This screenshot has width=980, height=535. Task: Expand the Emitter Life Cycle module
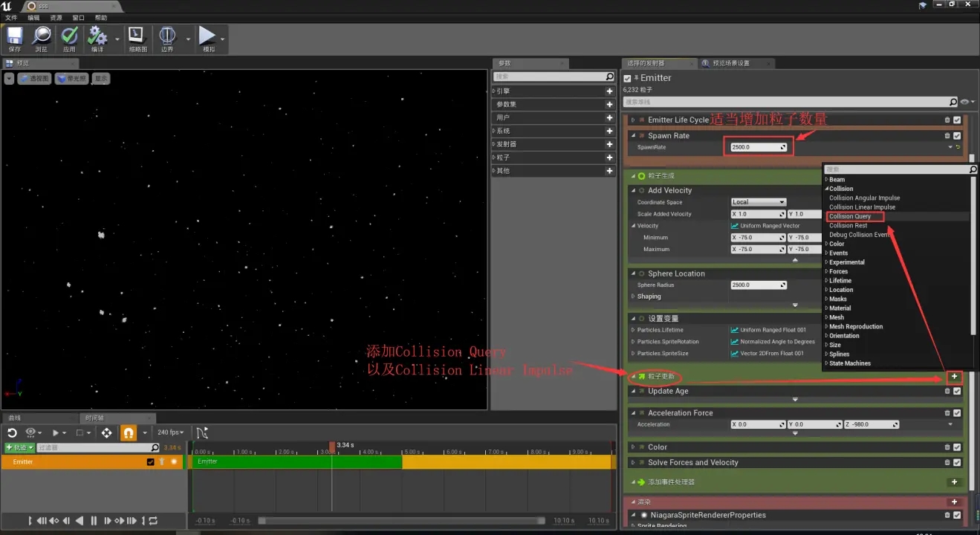633,120
